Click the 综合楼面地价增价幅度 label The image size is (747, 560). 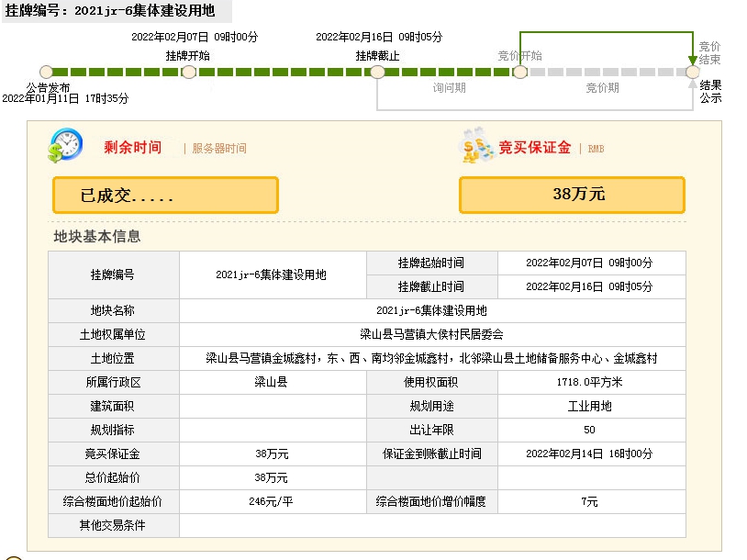coord(430,501)
